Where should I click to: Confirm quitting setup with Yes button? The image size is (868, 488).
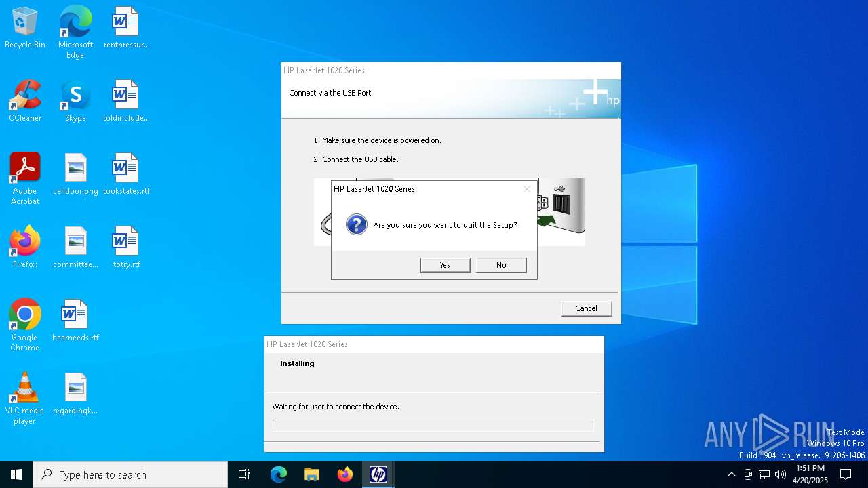point(446,265)
